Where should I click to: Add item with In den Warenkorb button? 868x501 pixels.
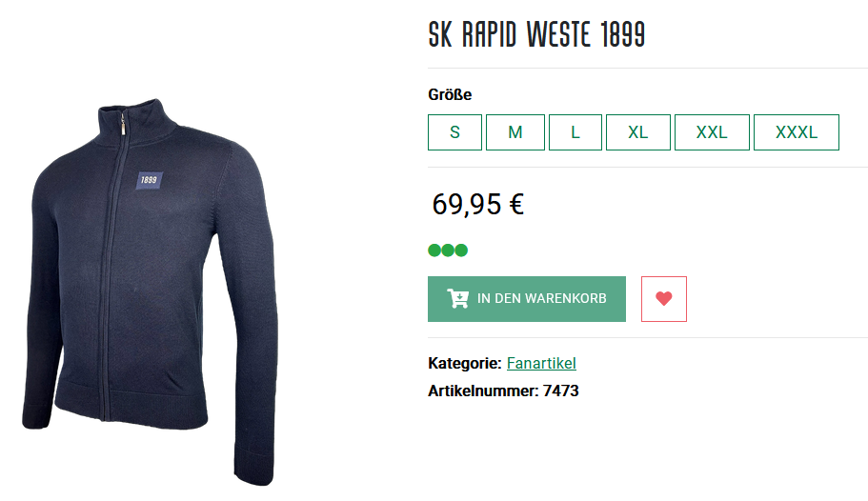tap(527, 299)
